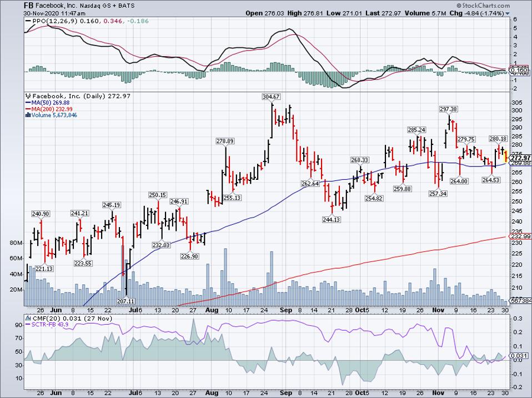The image size is (532, 398).
Task: Click the 244.13 September low label
Action: (331, 220)
